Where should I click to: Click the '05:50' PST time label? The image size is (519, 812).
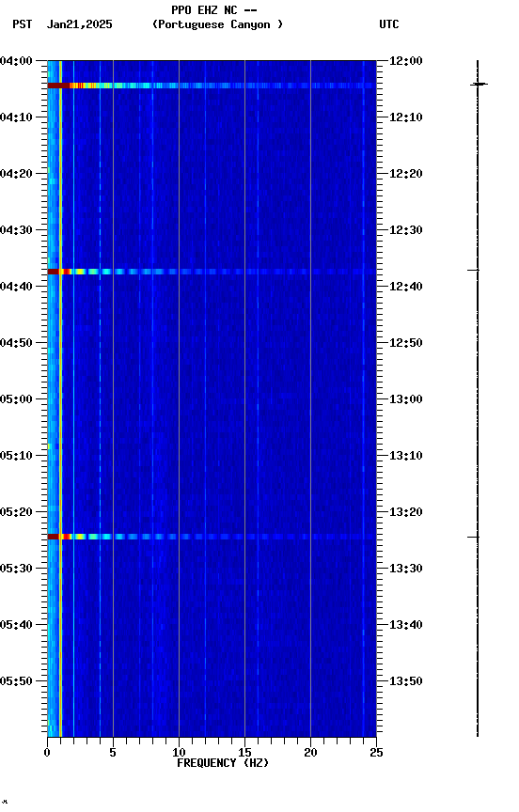pyautogui.click(x=16, y=681)
